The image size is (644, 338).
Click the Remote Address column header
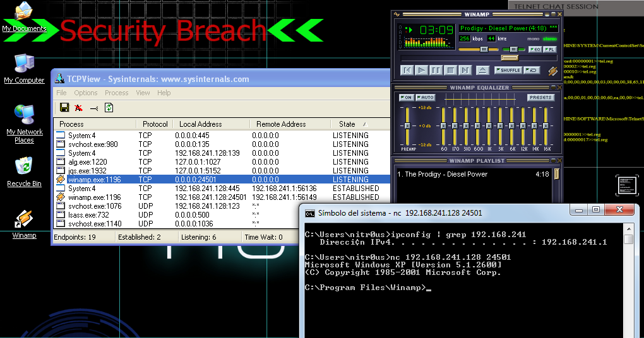(290, 124)
